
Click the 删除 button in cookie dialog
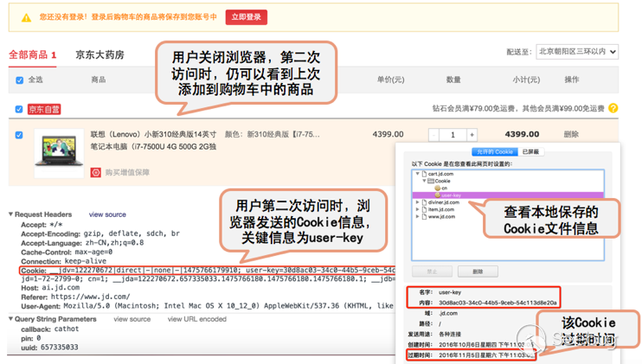point(478,271)
